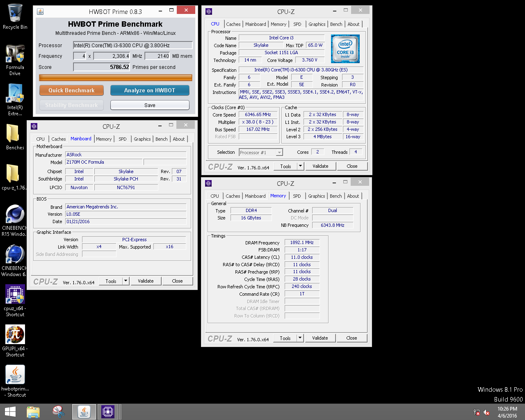525x420 pixels.
Task: Switch to CPU tab in Mainboard window
Action: 41,139
